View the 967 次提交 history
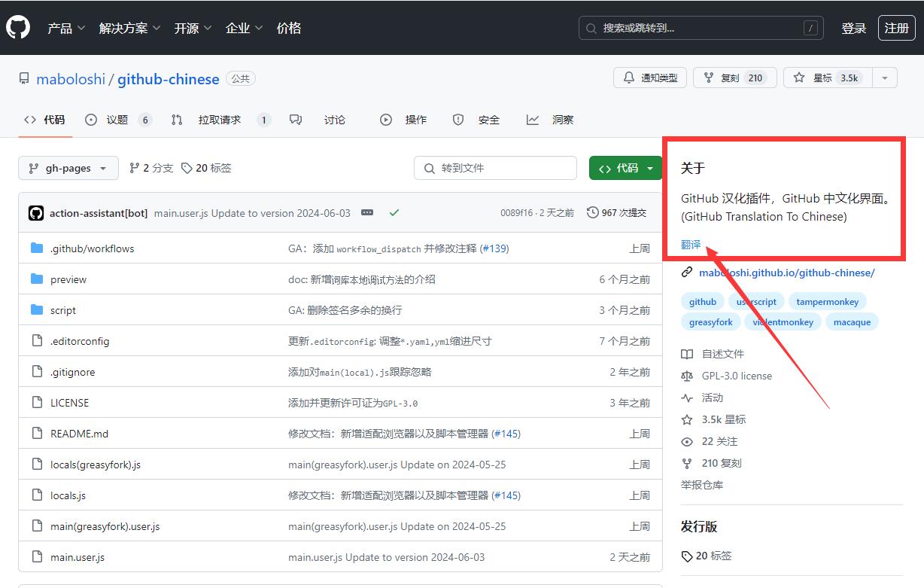This screenshot has height=588, width=924. [616, 213]
